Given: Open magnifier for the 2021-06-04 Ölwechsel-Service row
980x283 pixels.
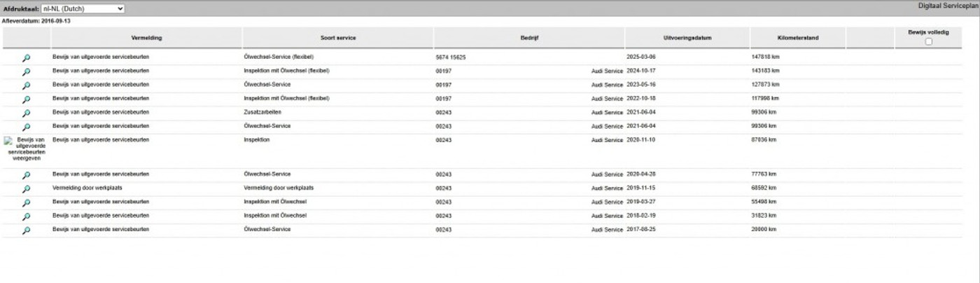Looking at the screenshot, I should [x=26, y=127].
